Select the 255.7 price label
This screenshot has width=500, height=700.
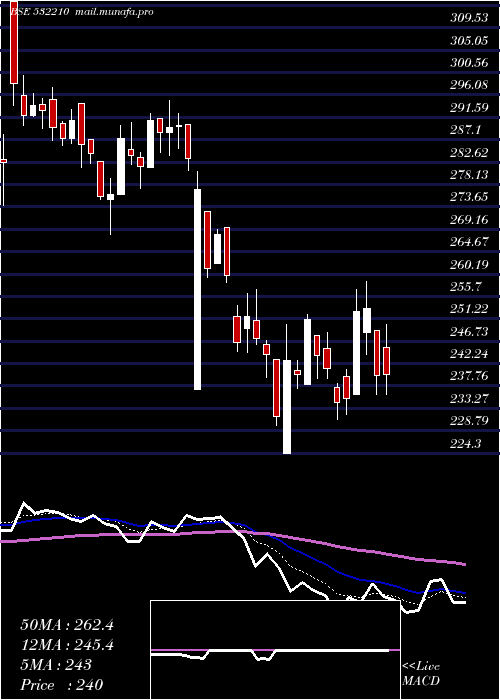(x=465, y=287)
